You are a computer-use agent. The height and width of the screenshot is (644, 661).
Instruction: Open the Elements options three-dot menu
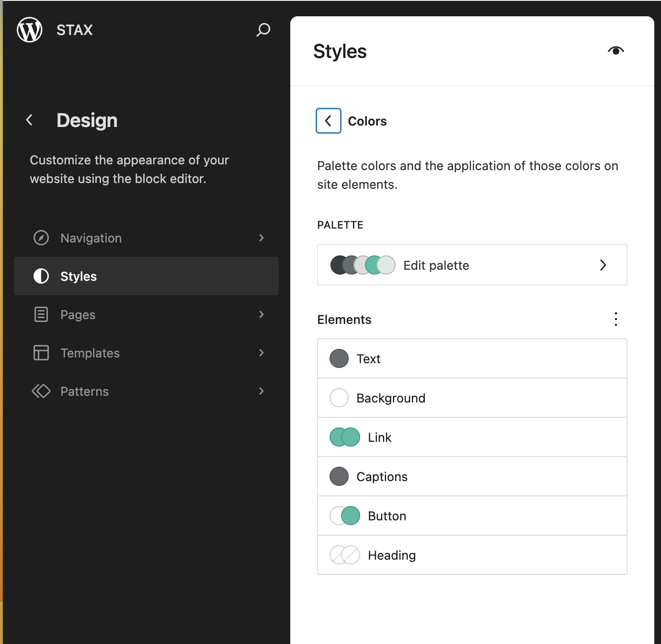pos(616,319)
